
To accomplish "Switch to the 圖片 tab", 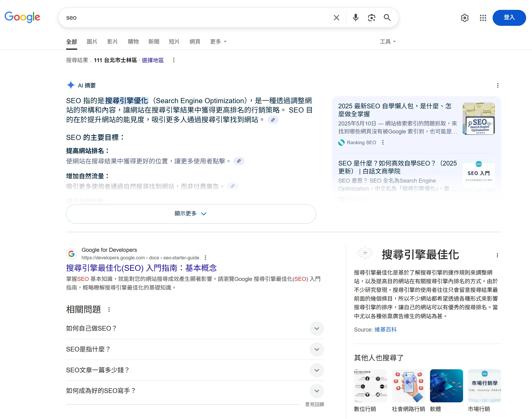I will click(92, 42).
